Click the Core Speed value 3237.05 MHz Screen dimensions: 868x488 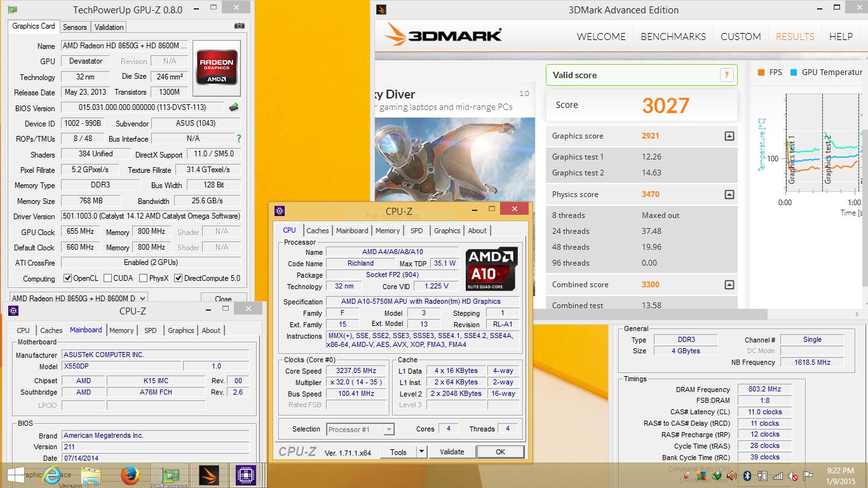357,370
